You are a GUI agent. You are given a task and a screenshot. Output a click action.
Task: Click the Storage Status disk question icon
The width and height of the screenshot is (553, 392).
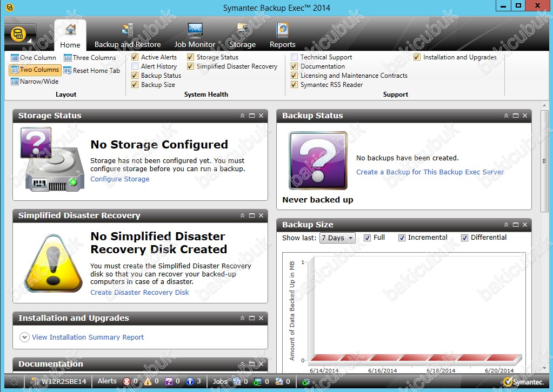(x=52, y=159)
